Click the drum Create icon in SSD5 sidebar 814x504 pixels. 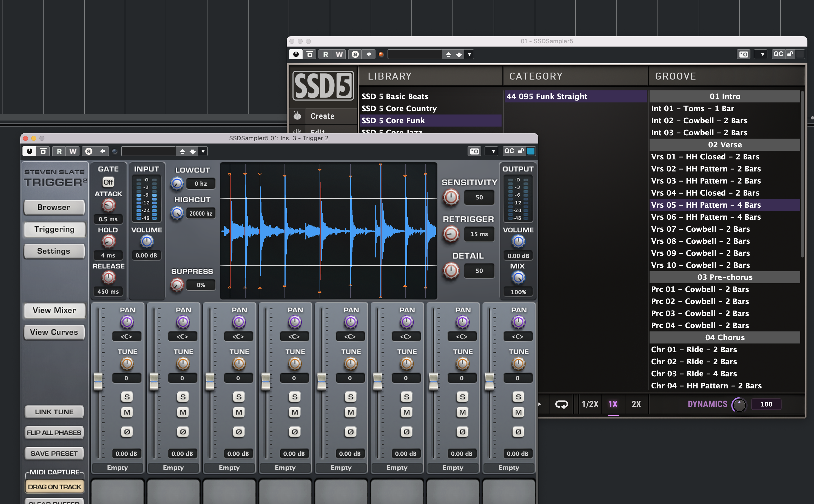297,116
